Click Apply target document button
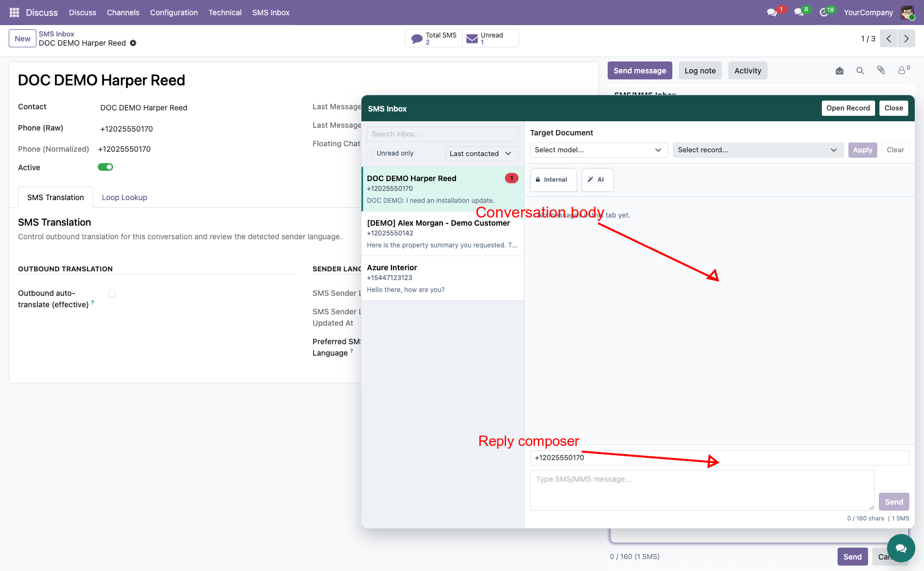 tap(863, 150)
